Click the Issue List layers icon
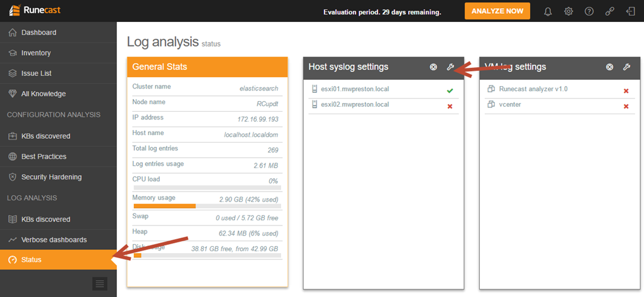 tap(13, 73)
